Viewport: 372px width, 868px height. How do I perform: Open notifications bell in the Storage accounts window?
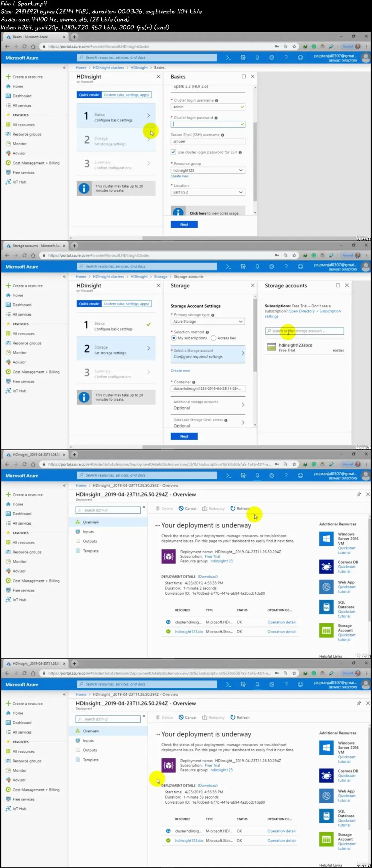(257, 267)
